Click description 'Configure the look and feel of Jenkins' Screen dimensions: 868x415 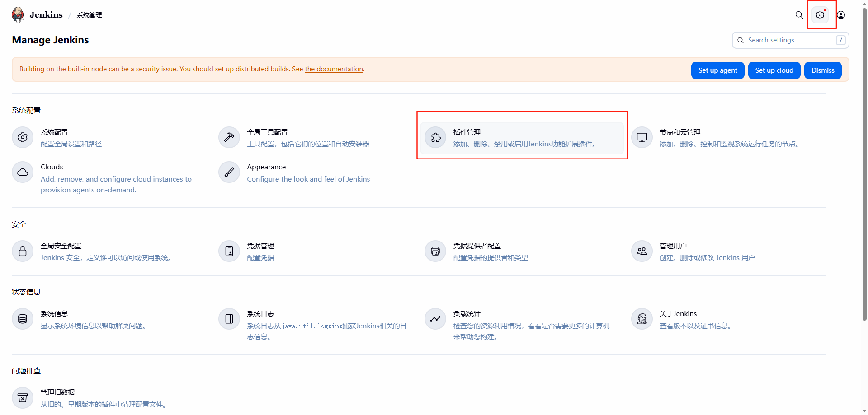[x=308, y=179]
